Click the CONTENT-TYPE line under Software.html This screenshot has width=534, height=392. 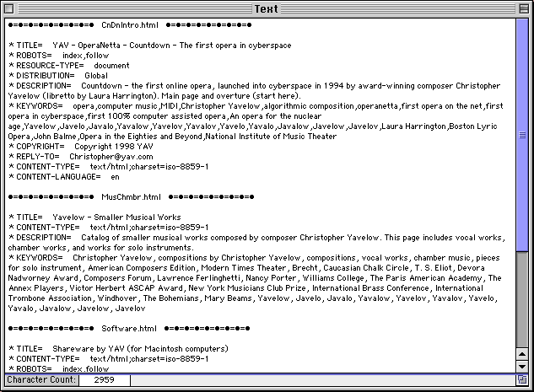point(108,358)
